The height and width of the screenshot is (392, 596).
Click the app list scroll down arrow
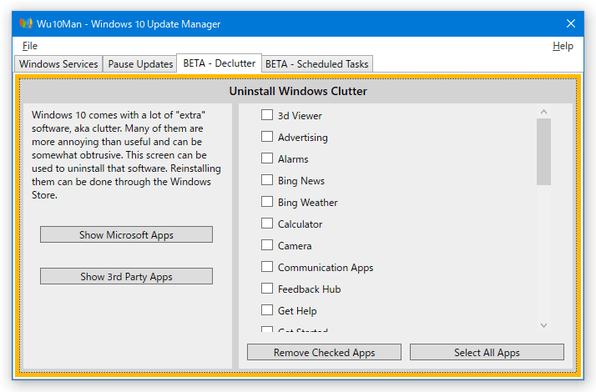(544, 325)
